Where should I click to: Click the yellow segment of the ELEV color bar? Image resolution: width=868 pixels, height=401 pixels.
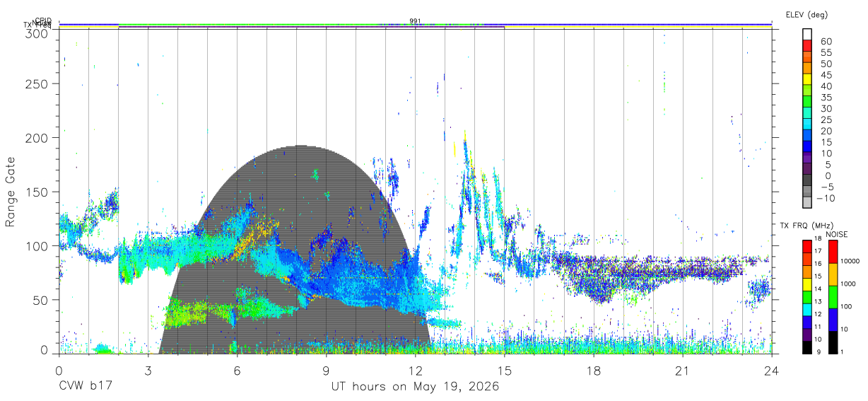(807, 80)
